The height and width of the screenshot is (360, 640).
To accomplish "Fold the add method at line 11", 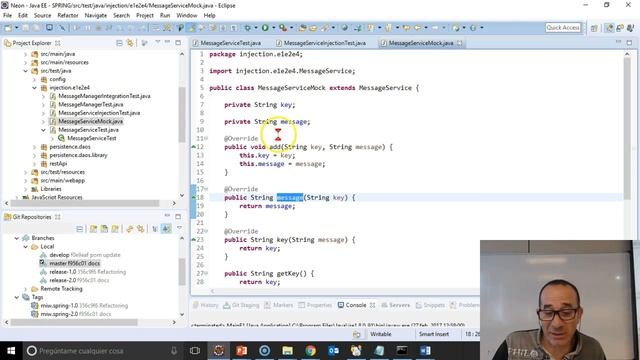I will 206,138.
